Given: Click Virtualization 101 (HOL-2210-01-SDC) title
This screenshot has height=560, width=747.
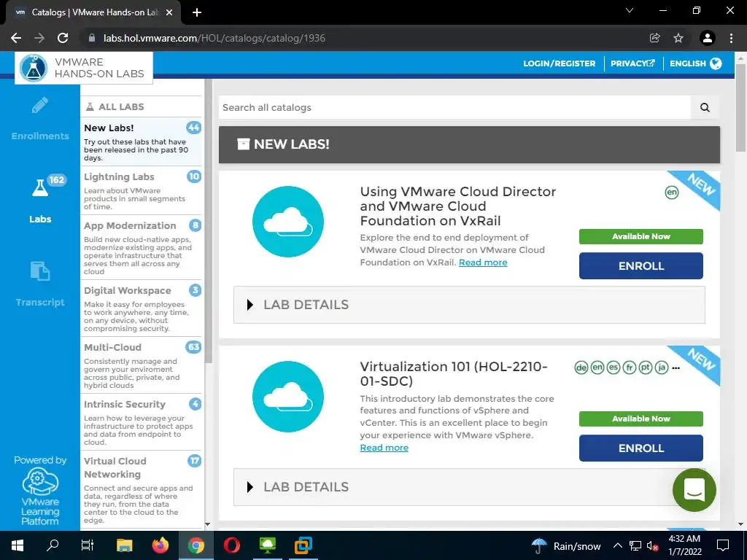Looking at the screenshot, I should [x=454, y=374].
